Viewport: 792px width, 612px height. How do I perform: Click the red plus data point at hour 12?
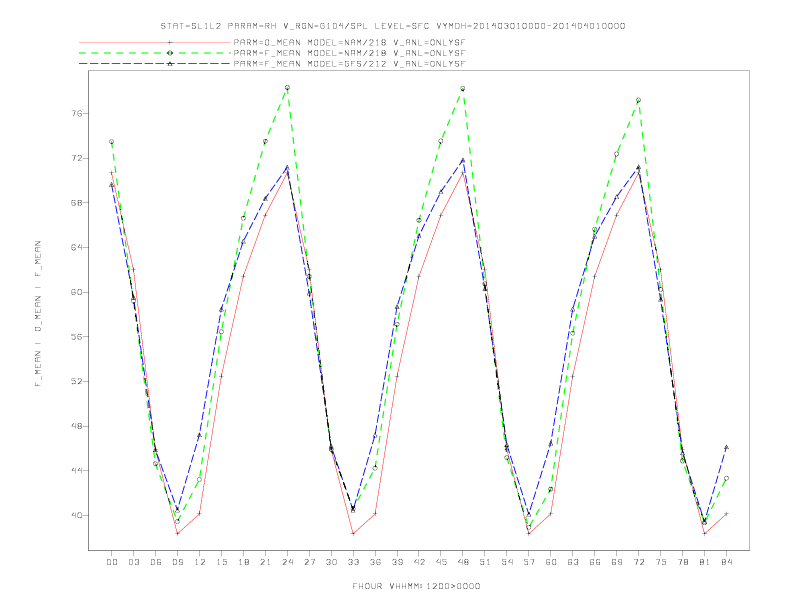pyautogui.click(x=200, y=514)
